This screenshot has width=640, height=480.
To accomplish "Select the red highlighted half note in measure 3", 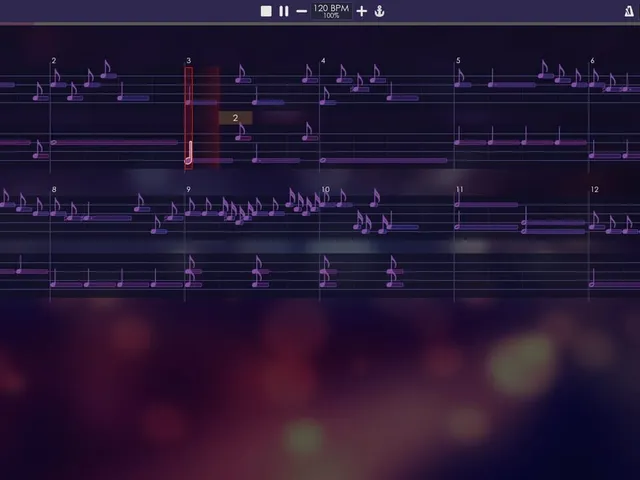I will 189,152.
